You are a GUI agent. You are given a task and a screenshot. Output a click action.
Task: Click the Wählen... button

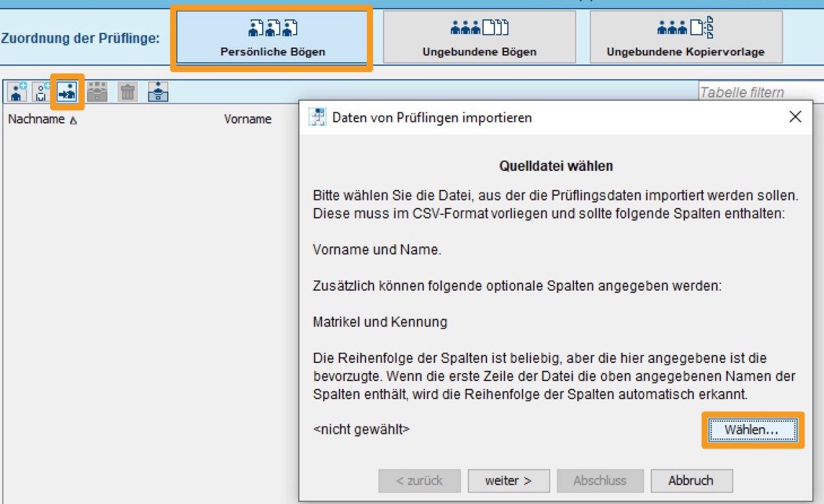point(752,430)
